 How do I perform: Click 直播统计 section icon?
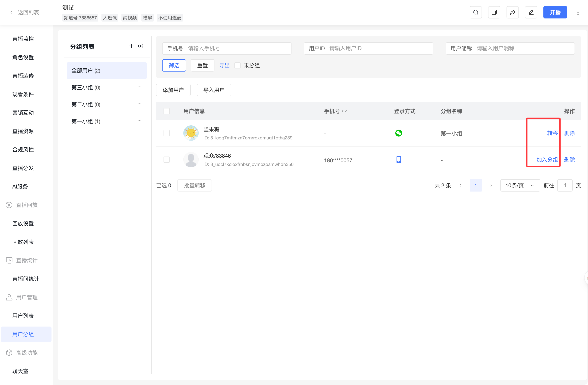pos(9,260)
